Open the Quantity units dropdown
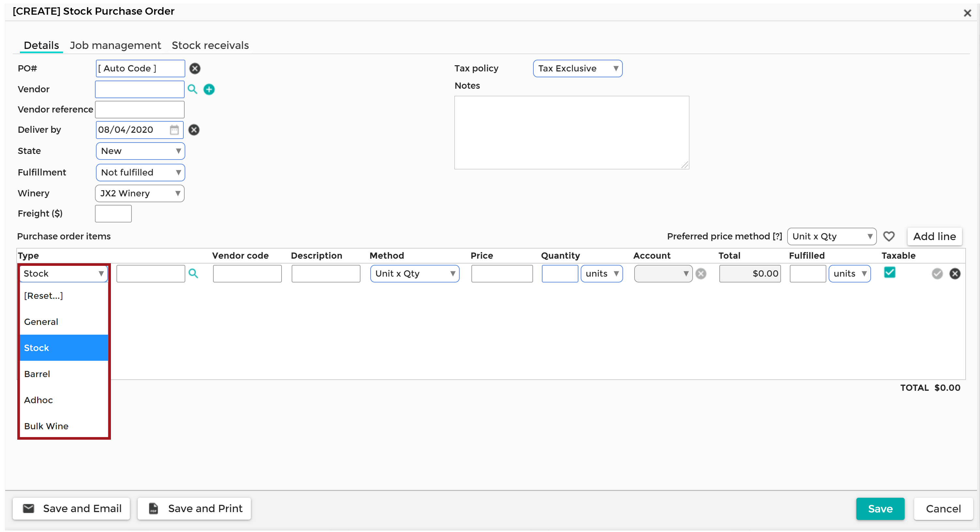This screenshot has height=532, width=980. coord(602,274)
